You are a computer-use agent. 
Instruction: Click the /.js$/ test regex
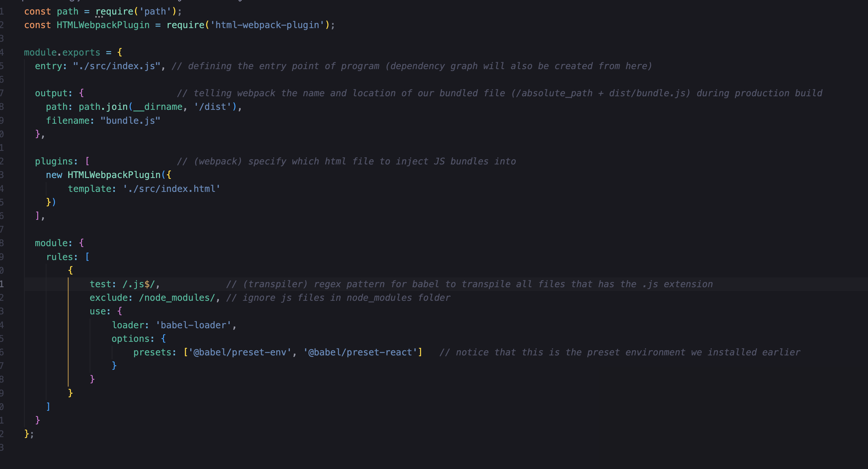pyautogui.click(x=138, y=284)
